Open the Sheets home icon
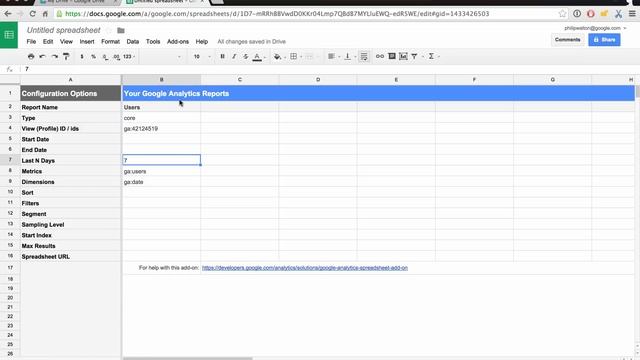This screenshot has width=640, height=360. (9, 35)
